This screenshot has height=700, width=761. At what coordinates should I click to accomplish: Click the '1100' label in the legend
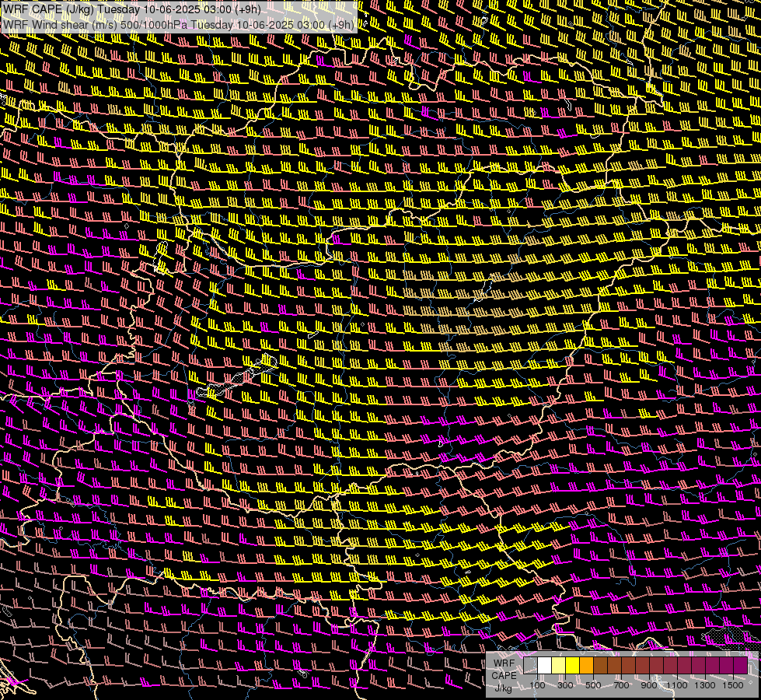coord(676,685)
